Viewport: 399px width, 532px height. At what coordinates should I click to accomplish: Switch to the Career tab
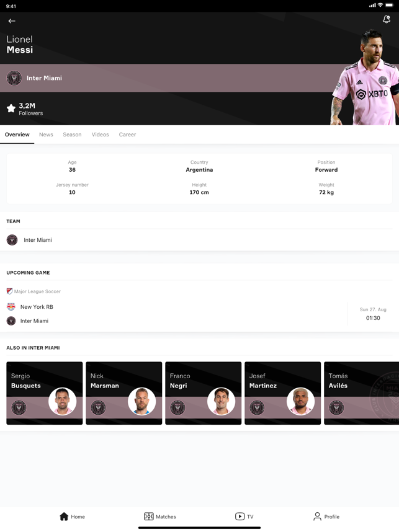[127, 135]
